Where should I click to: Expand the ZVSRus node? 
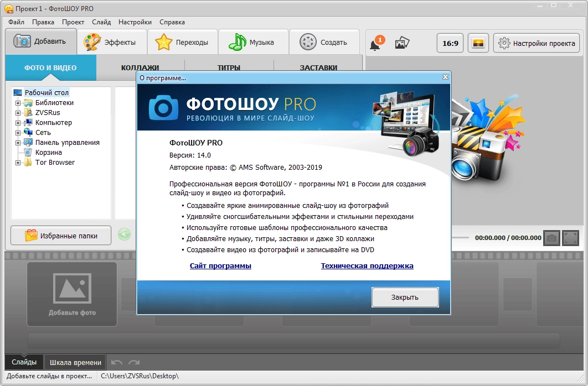[x=18, y=113]
